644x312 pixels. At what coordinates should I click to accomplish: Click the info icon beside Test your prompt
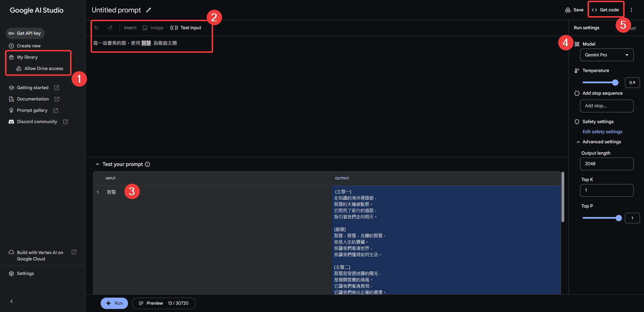tap(147, 164)
